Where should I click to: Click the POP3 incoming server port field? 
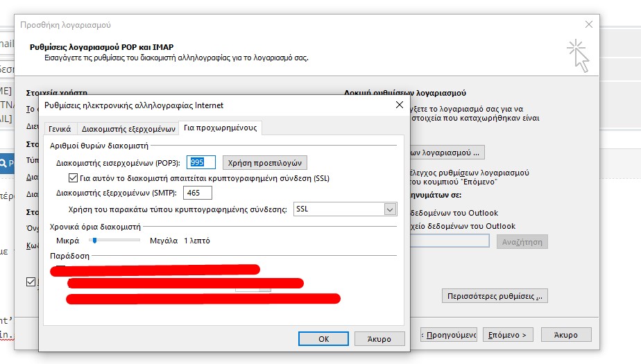point(201,162)
